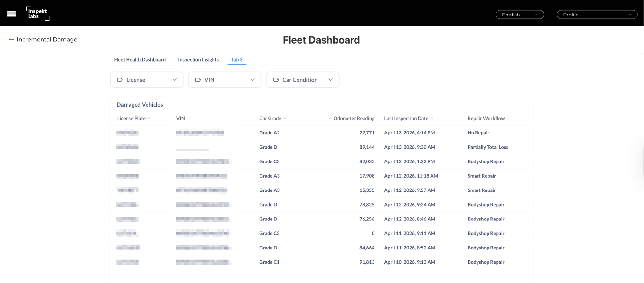
Task: Select Tab 3
Action: pyautogui.click(x=237, y=60)
